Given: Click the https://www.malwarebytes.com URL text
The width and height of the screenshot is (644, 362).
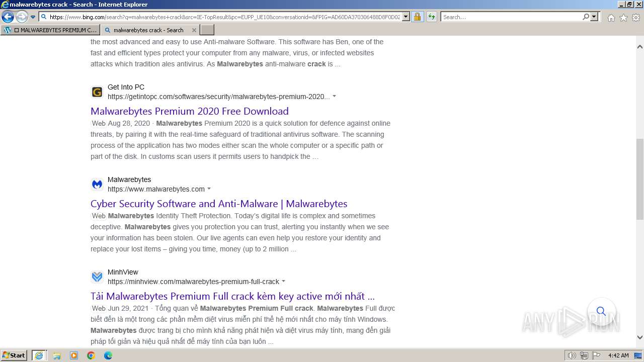Looking at the screenshot, I should [x=156, y=189].
